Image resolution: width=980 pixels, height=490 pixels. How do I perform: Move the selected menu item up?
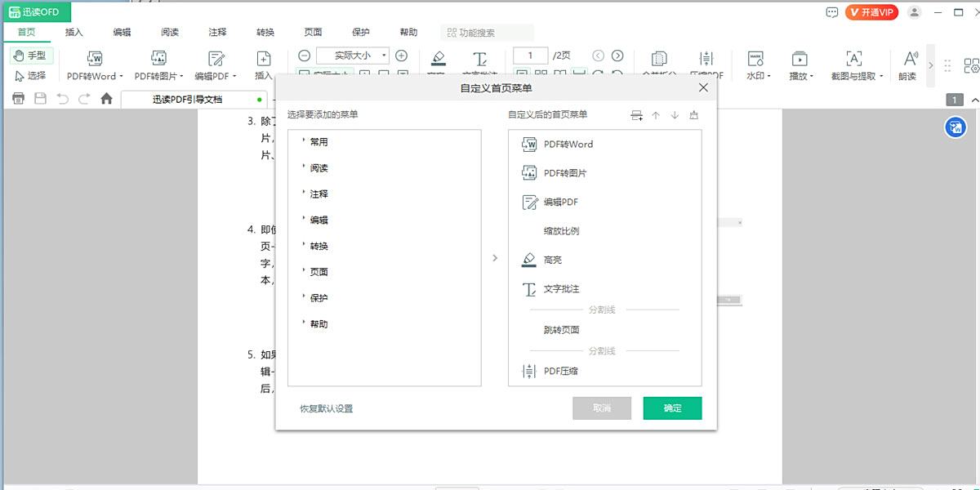tap(656, 115)
